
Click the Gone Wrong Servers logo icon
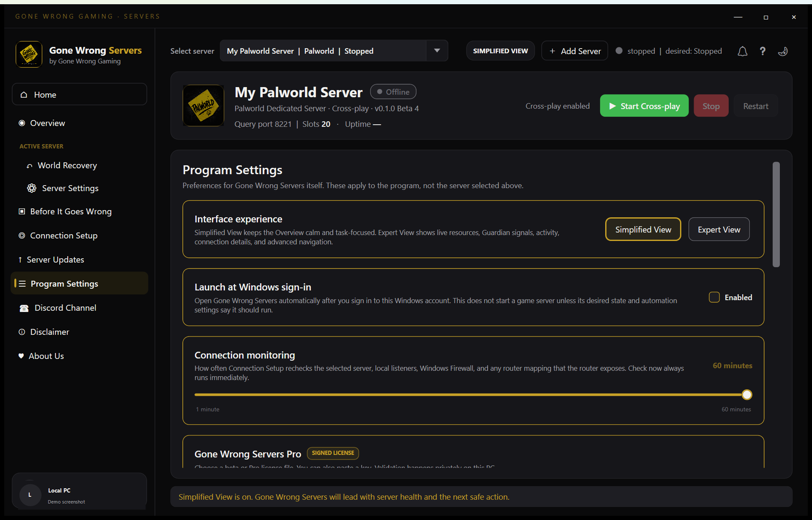pyautogui.click(x=29, y=54)
